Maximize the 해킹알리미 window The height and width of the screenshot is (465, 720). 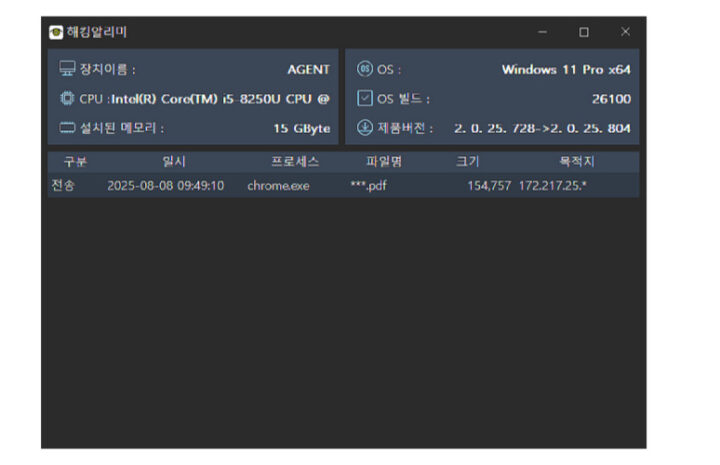point(584,32)
